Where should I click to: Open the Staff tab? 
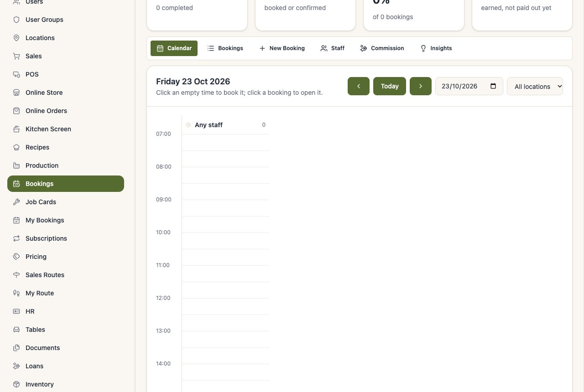point(333,48)
